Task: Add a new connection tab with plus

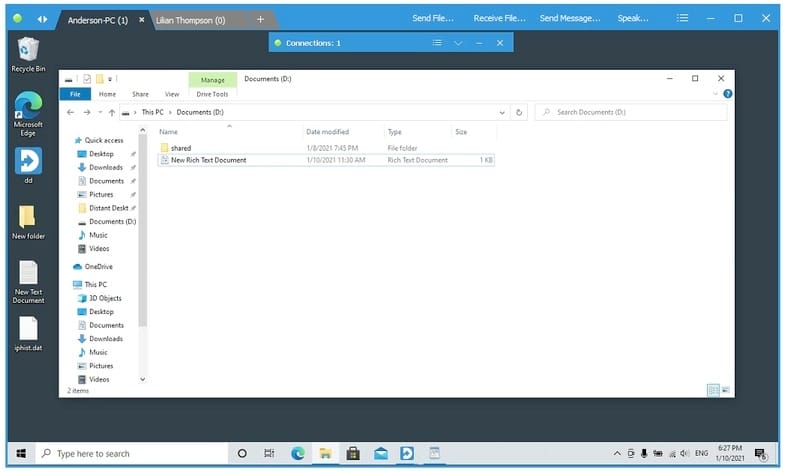Action: pos(261,19)
